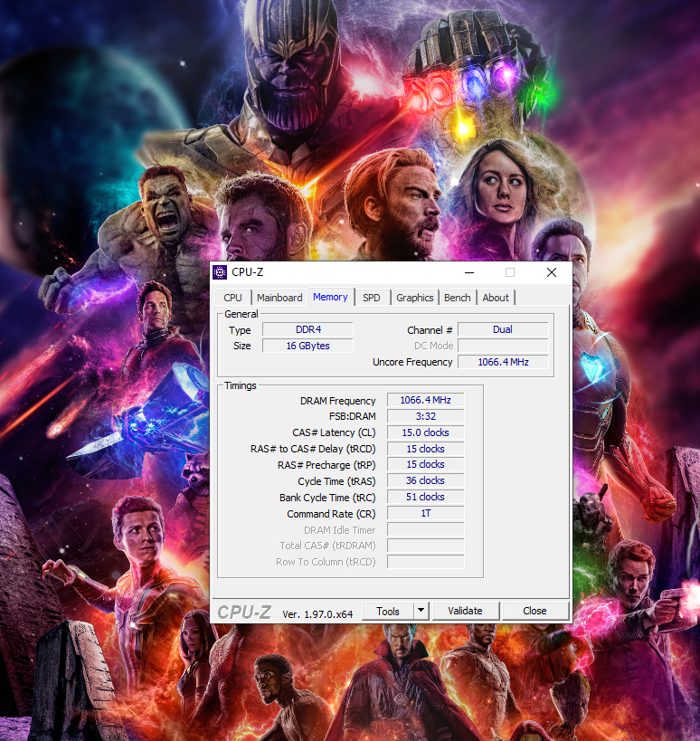The width and height of the screenshot is (700, 741).
Task: Switch to the Graphics tab
Action: [x=415, y=298]
